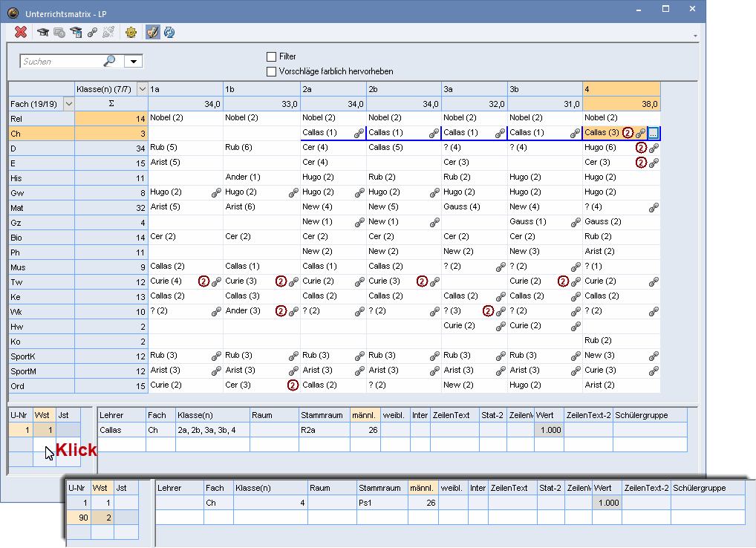Click the chain icon in Mat row, class 4
Screen dimensions: 756x548
[654, 208]
